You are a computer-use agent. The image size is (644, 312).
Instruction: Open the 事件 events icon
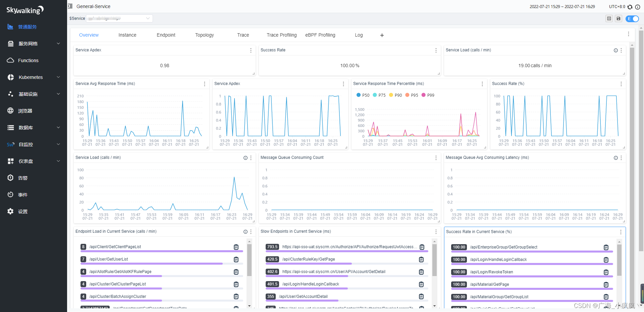point(10,195)
